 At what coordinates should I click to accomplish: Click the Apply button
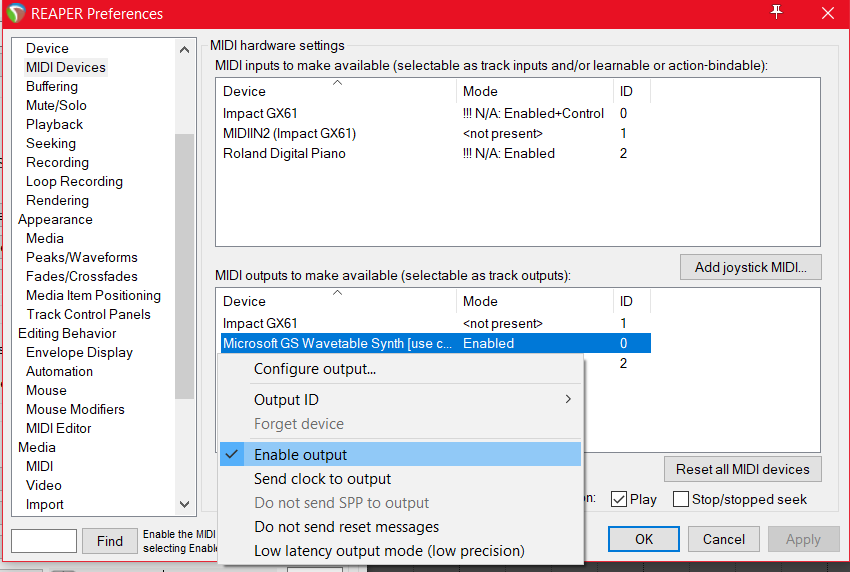click(803, 539)
